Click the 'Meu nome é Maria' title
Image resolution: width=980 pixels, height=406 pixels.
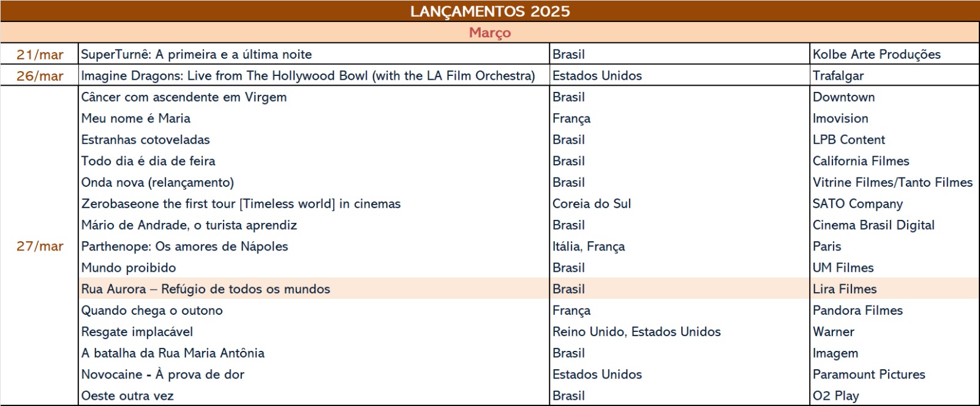(x=135, y=118)
